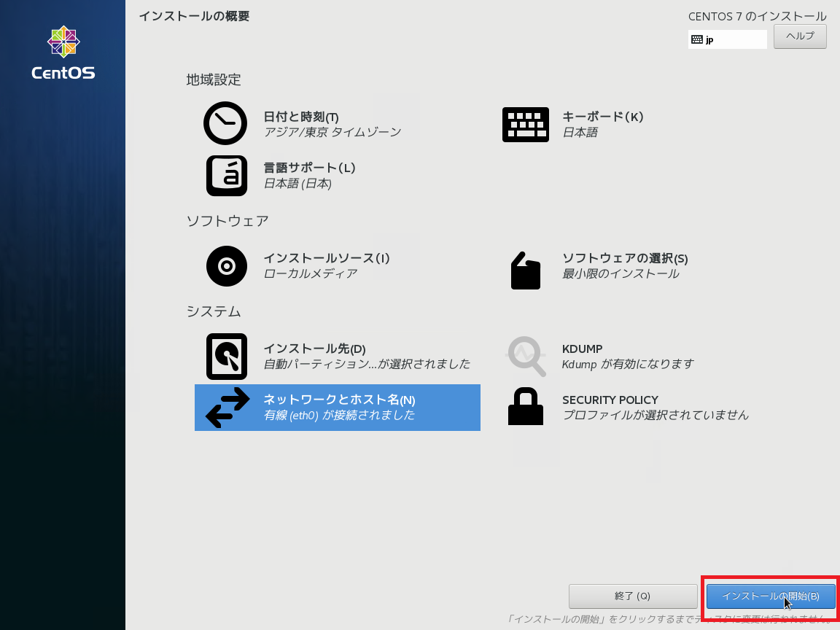Open the Installation Source disc icon
Viewport: 840px width, 630px height.
[x=227, y=266]
